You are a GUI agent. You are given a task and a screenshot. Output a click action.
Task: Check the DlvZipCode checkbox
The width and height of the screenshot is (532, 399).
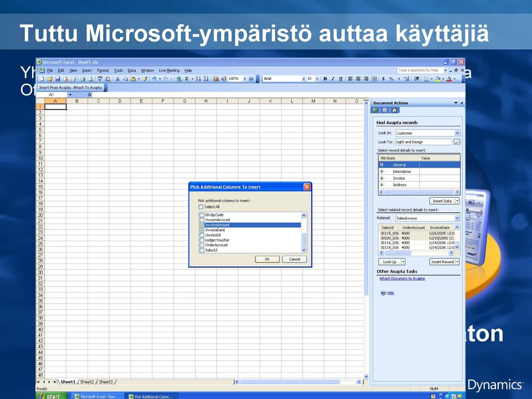click(202, 215)
